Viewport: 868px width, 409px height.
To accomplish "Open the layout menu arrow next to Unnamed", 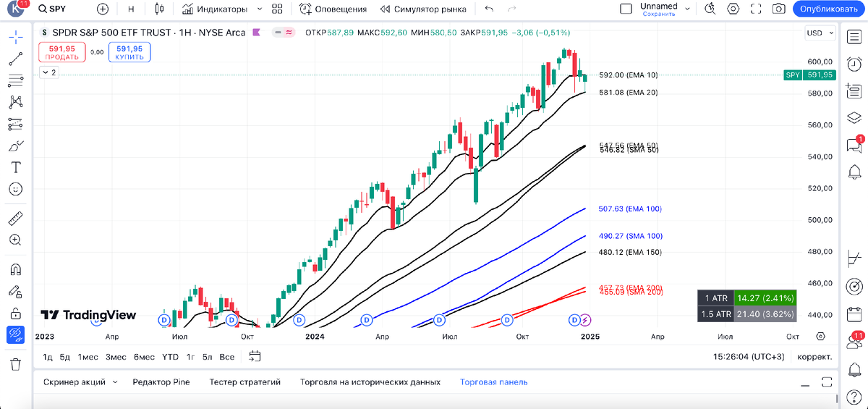I will tap(687, 9).
